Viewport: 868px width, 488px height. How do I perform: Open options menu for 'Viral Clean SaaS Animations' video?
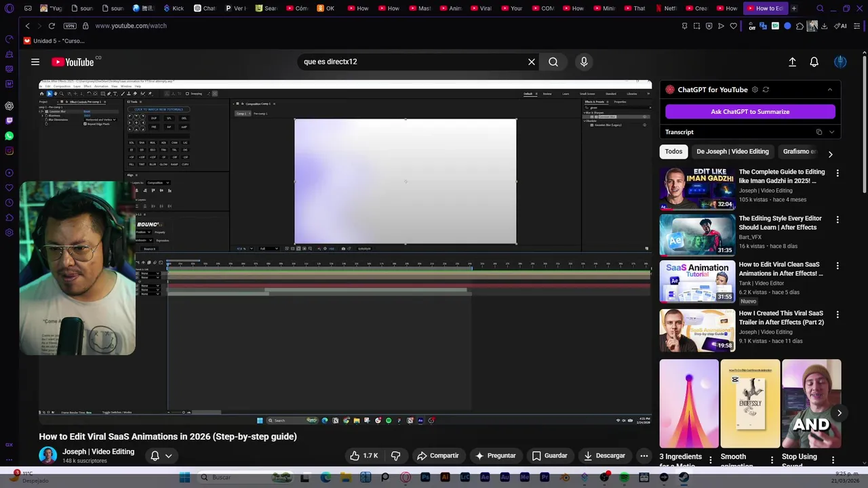coord(837,266)
